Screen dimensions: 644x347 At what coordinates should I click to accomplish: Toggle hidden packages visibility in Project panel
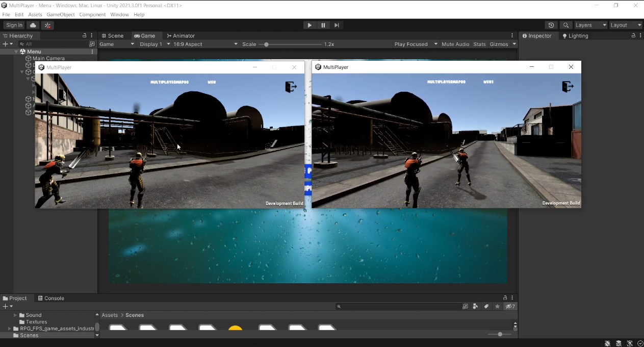tap(510, 307)
